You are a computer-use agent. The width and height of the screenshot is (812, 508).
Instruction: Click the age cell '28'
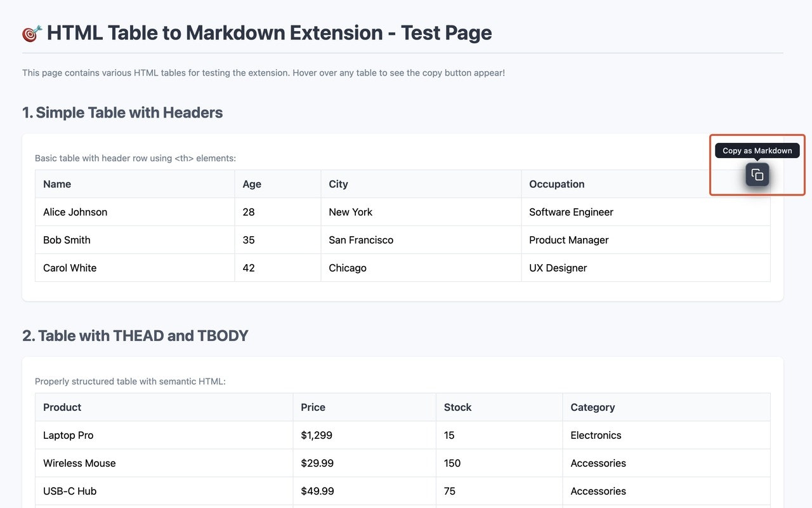(x=278, y=212)
